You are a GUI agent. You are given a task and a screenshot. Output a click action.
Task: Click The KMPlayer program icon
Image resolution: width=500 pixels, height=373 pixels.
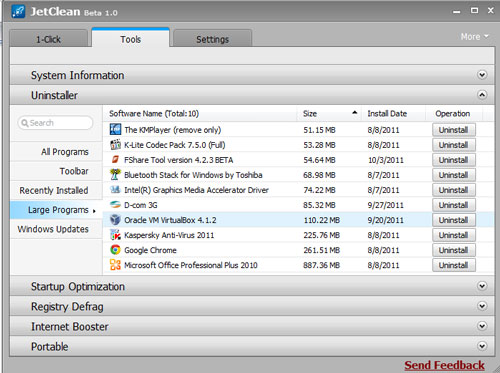[115, 129]
